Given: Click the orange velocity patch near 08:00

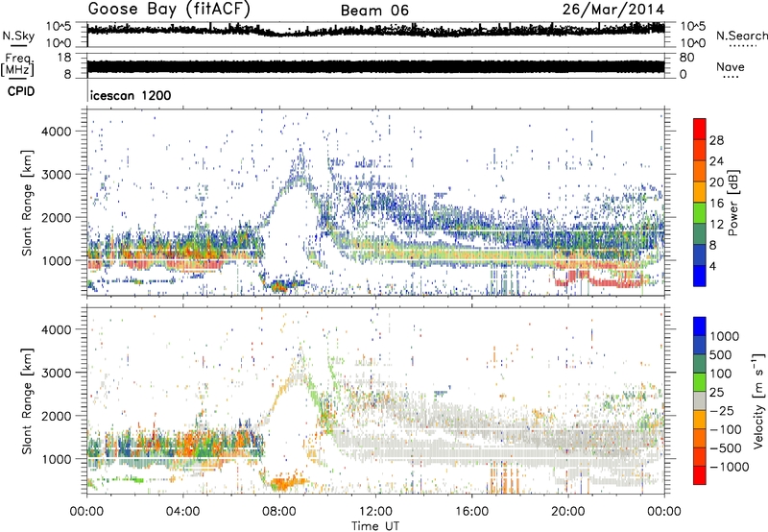Looking at the screenshot, I should coord(285,483).
